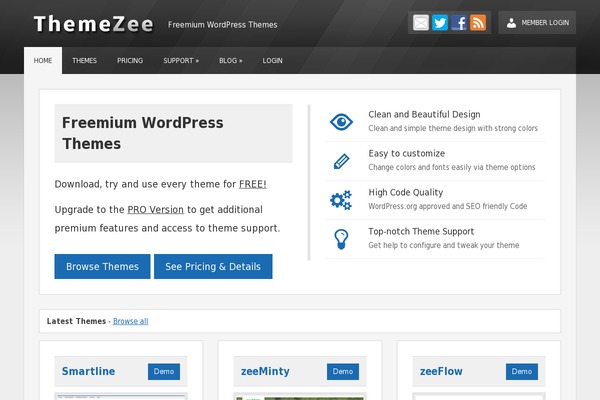Open the Twitter bird icon link
600x400 pixels.
440,23
